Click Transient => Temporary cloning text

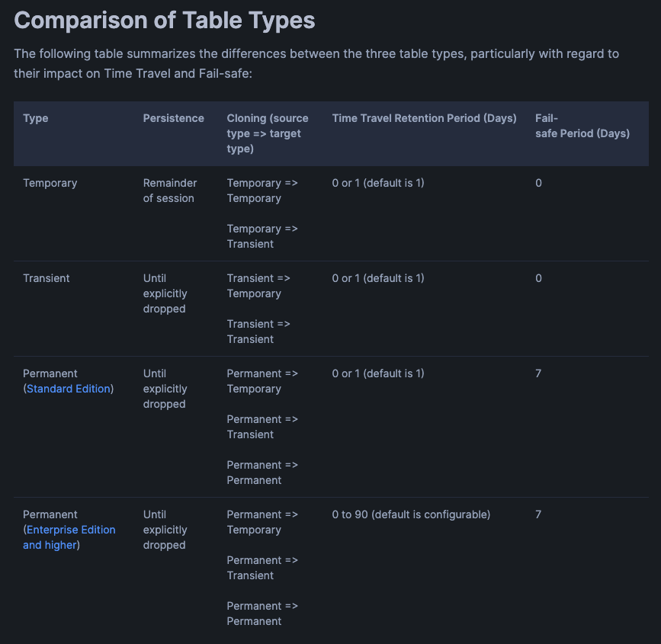point(258,286)
